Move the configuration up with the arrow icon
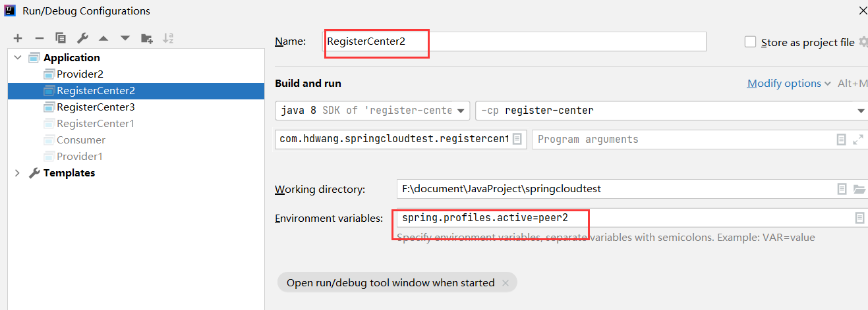This screenshot has height=310, width=868. pyautogui.click(x=103, y=38)
